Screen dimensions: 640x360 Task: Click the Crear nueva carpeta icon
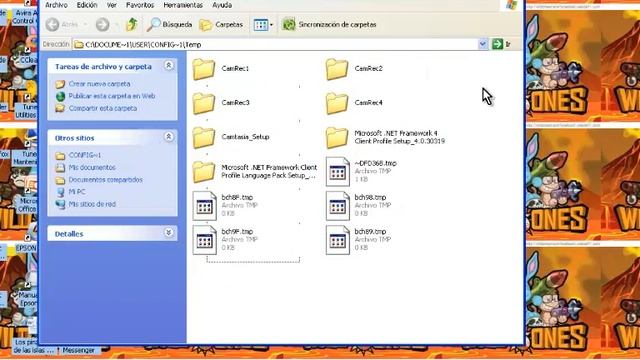point(60,84)
